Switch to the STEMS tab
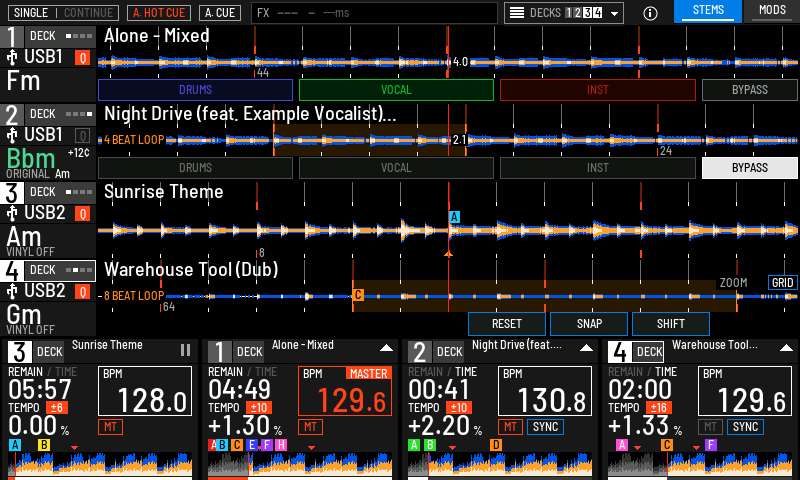Viewport: 800px width, 480px height. click(x=708, y=11)
